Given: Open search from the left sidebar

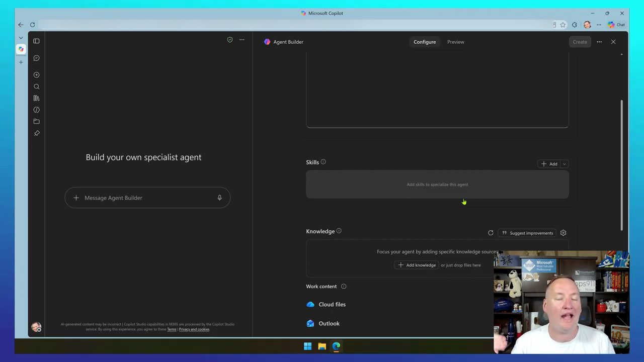Looking at the screenshot, I should coord(36,86).
